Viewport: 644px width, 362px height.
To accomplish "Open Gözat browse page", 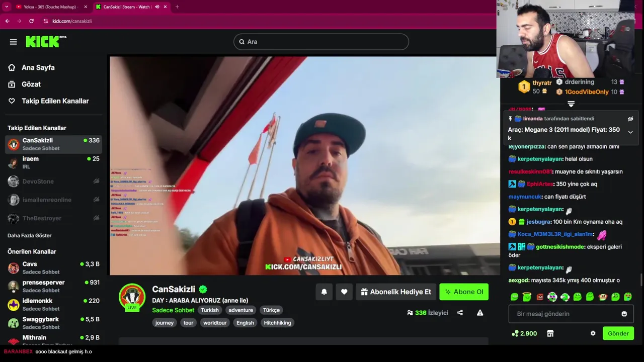I will [x=31, y=84].
